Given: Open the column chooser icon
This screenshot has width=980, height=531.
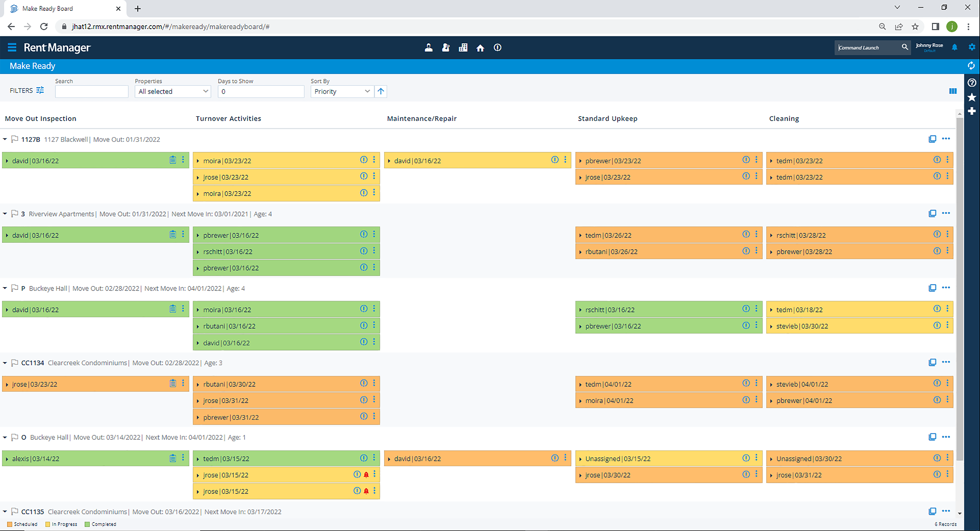Looking at the screenshot, I should coord(953,91).
